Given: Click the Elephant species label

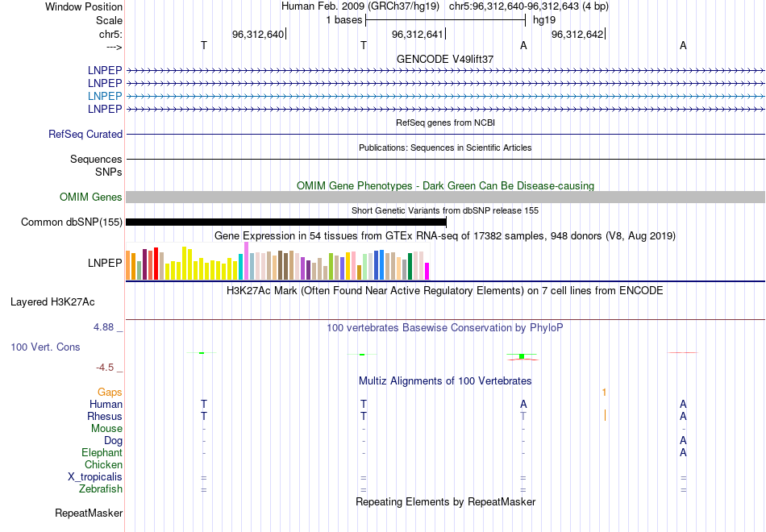Looking at the screenshot, I should click(102, 453).
